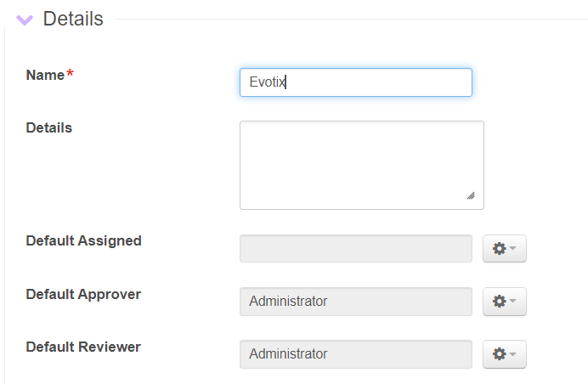Click the Default Approver label

click(83, 294)
